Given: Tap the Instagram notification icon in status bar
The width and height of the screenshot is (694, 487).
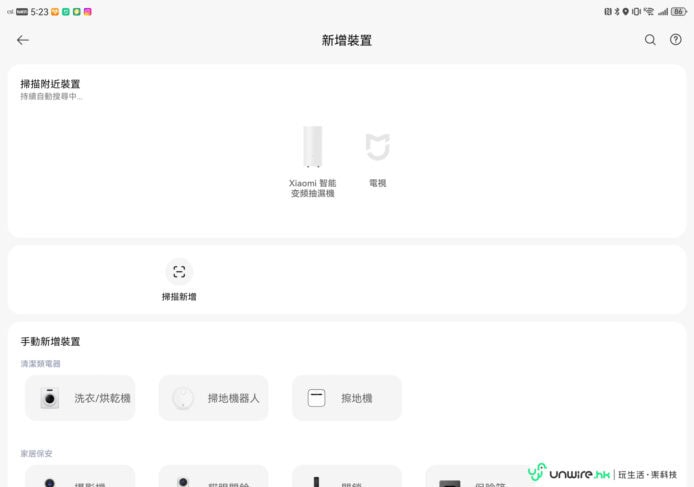Looking at the screenshot, I should point(88,12).
